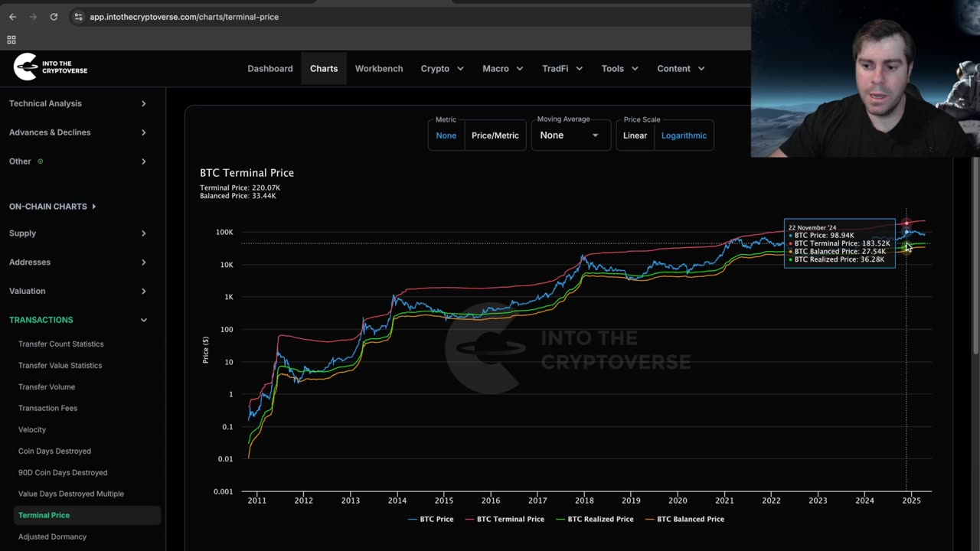This screenshot has height=551, width=980.
Task: Toggle BTC Balanced Price legend series
Action: pyautogui.click(x=684, y=519)
